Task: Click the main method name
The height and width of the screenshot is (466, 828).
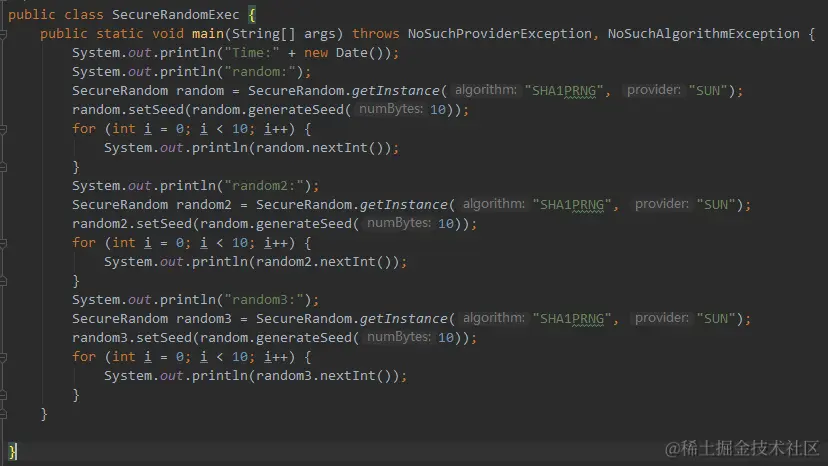Action: 208,34
